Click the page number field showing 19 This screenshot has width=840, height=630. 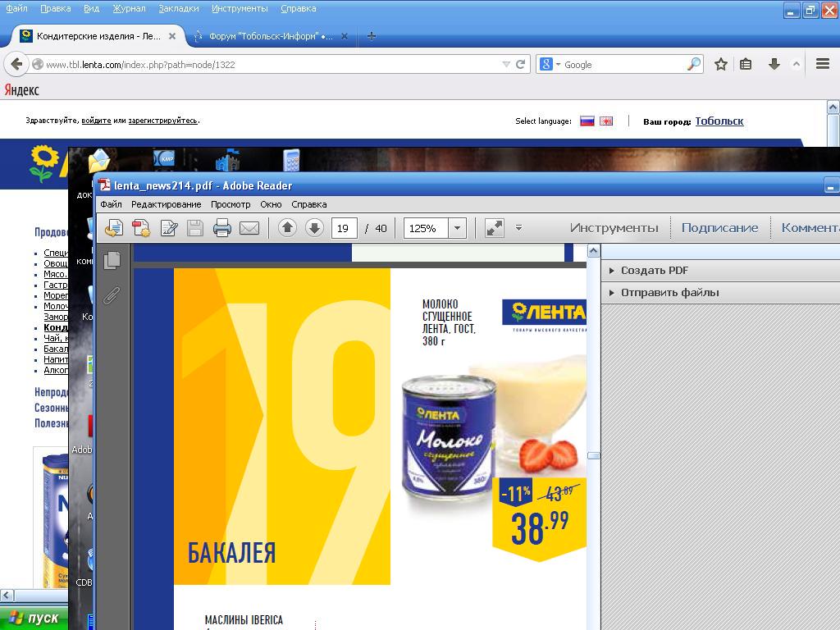pyautogui.click(x=344, y=228)
